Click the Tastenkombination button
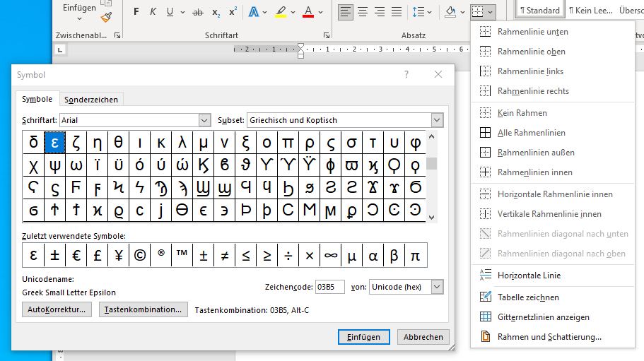Viewport: 644px width, 361px height. point(143,309)
